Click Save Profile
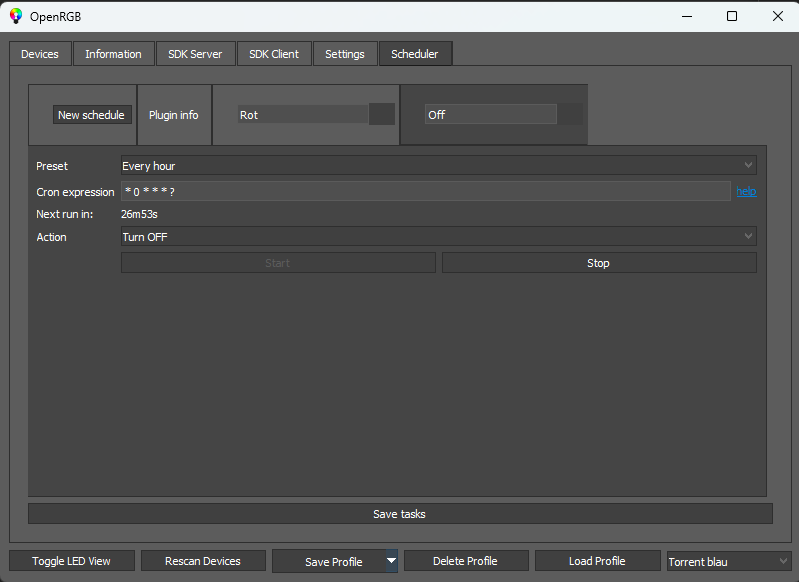The height and width of the screenshot is (582, 799). (329, 562)
